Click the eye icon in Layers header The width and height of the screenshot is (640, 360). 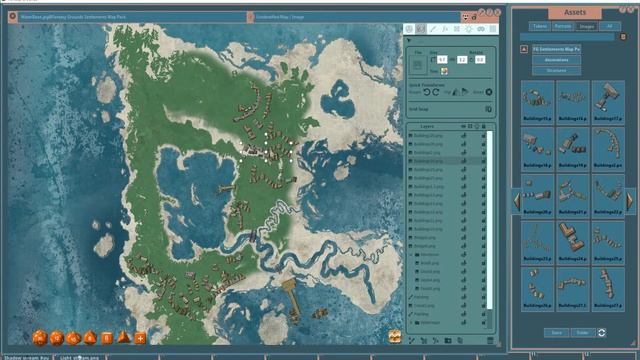463,127
